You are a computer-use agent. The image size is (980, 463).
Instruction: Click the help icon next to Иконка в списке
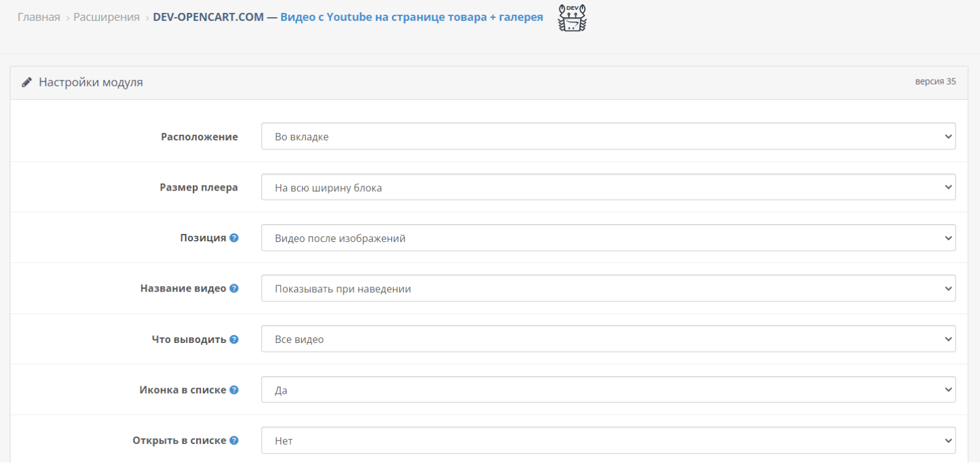pyautogui.click(x=234, y=390)
